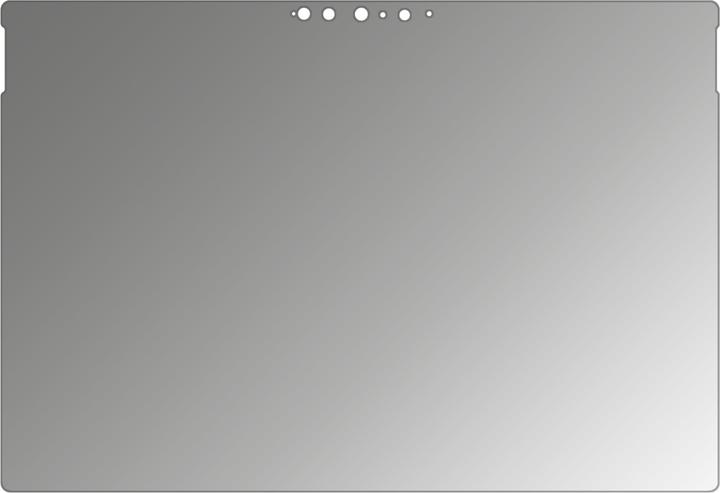720x493 pixels.
Task: Click top border left of the circle cutouts
Action: tap(150, 2)
